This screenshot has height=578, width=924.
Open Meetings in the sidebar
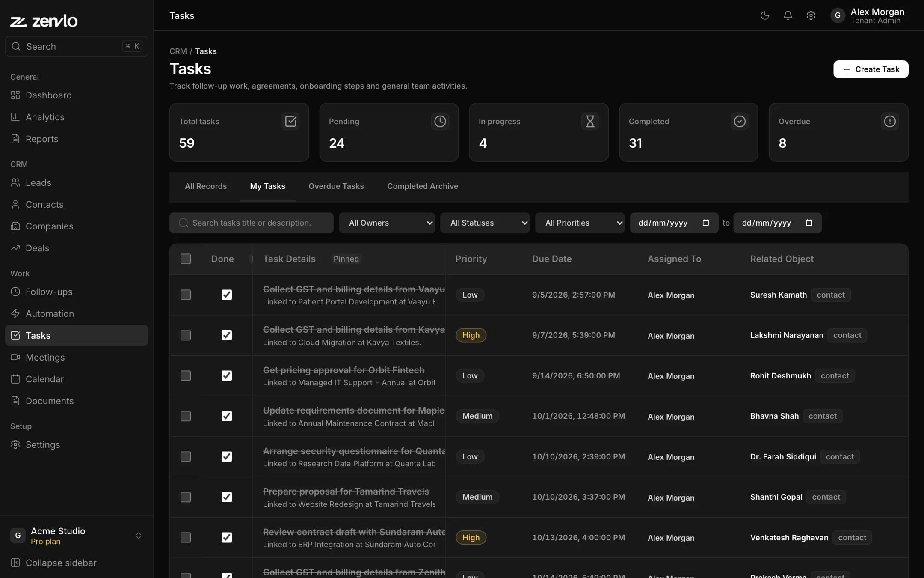click(77, 357)
